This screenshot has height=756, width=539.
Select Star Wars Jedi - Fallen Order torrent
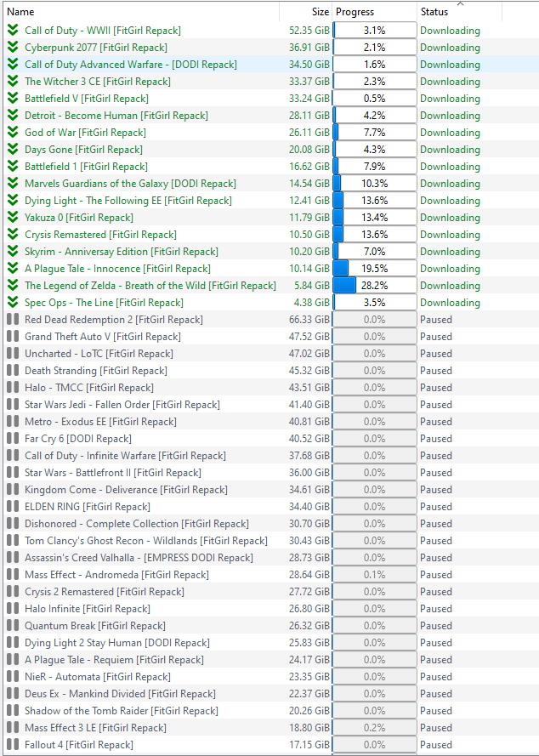coord(122,405)
